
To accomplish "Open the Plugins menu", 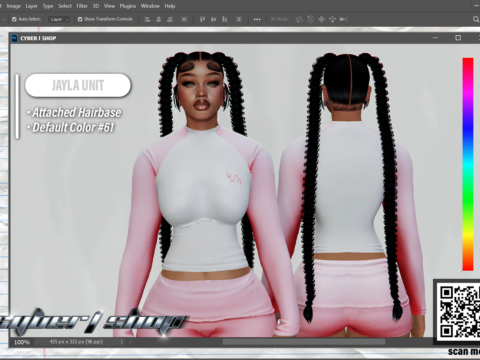I will point(128,6).
